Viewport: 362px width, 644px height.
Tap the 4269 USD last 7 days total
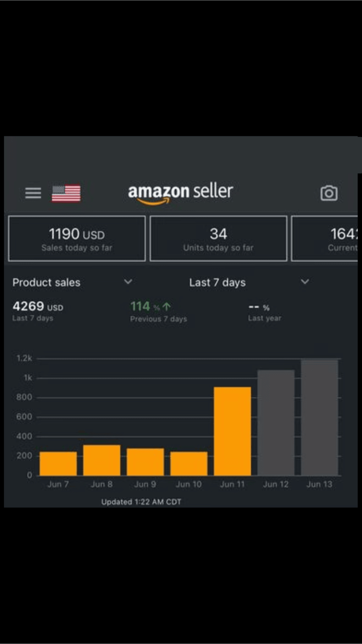(x=38, y=311)
